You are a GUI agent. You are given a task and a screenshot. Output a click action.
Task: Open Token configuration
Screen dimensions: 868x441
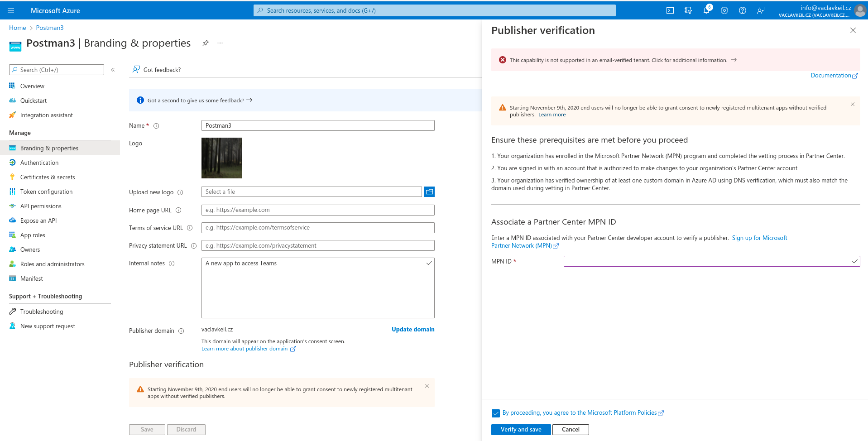[x=46, y=192]
